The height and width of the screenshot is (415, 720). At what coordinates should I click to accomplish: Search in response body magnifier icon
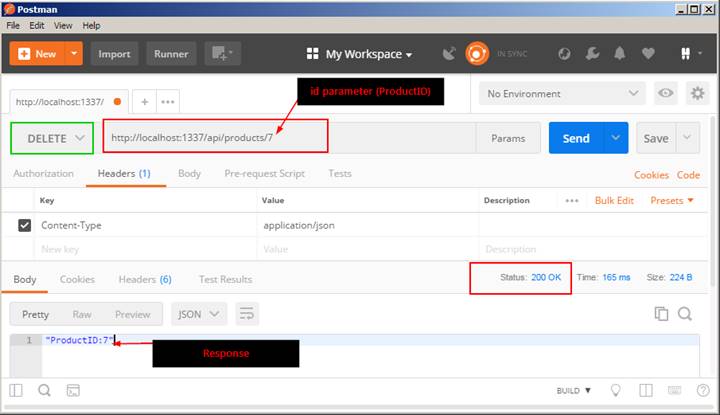(685, 314)
